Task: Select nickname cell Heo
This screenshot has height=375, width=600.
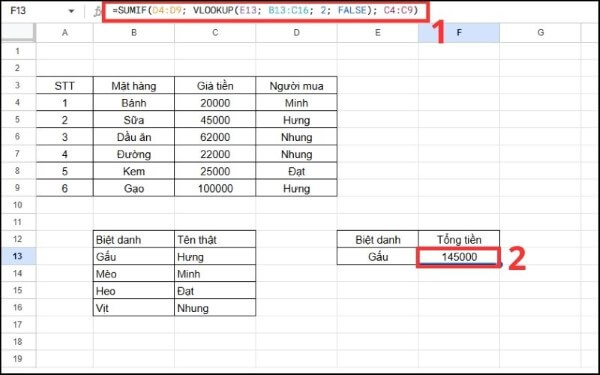Action: [x=134, y=291]
